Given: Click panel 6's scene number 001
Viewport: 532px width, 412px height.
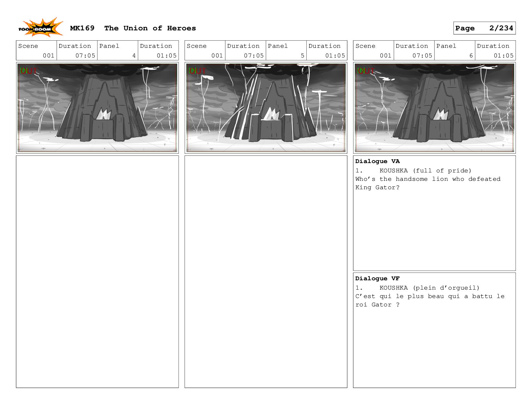Looking at the screenshot, I should tap(385, 56).
